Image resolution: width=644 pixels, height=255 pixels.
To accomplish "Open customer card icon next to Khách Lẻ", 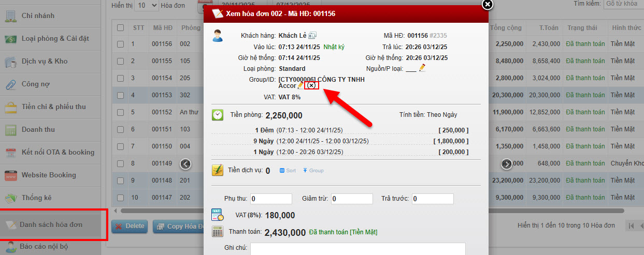I will 312,36.
